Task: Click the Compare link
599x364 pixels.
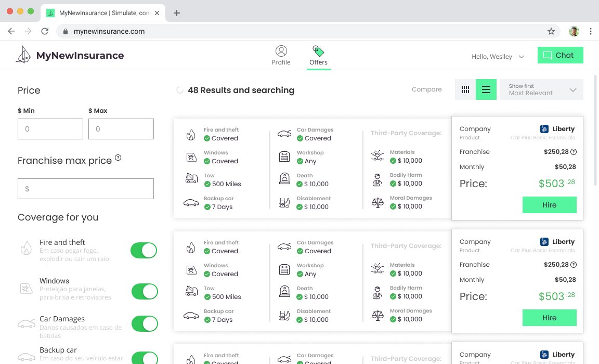Action: 426,89
